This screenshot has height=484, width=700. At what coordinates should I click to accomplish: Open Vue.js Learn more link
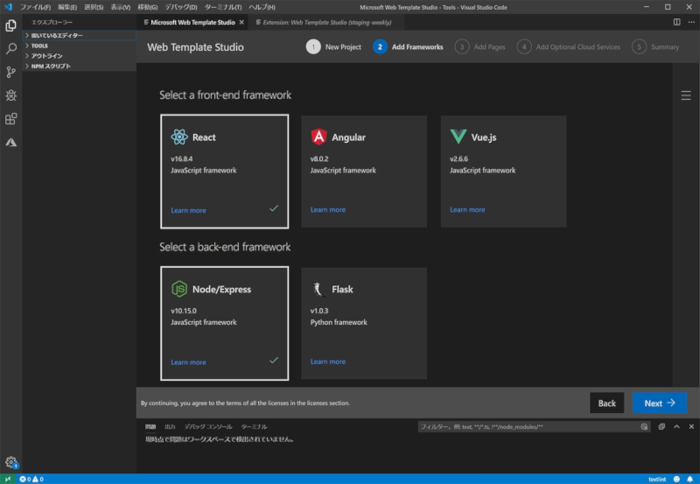[467, 209]
